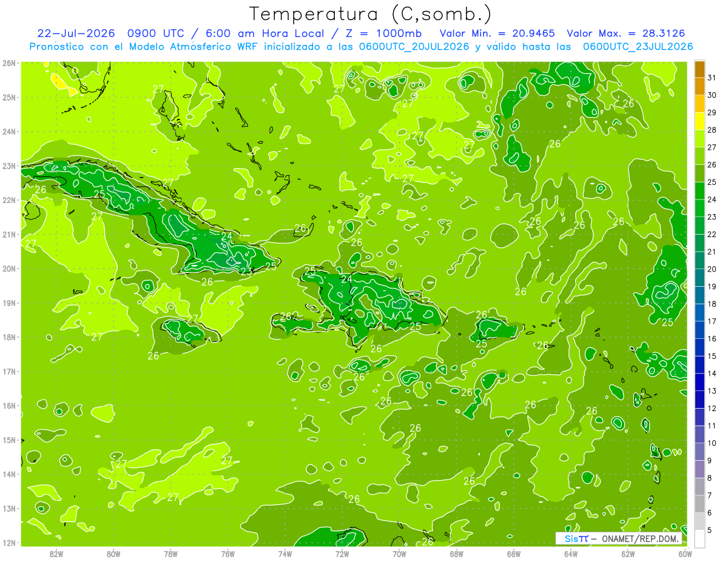
Task: Click the 24N latitude axis label
Action: pyautogui.click(x=8, y=132)
